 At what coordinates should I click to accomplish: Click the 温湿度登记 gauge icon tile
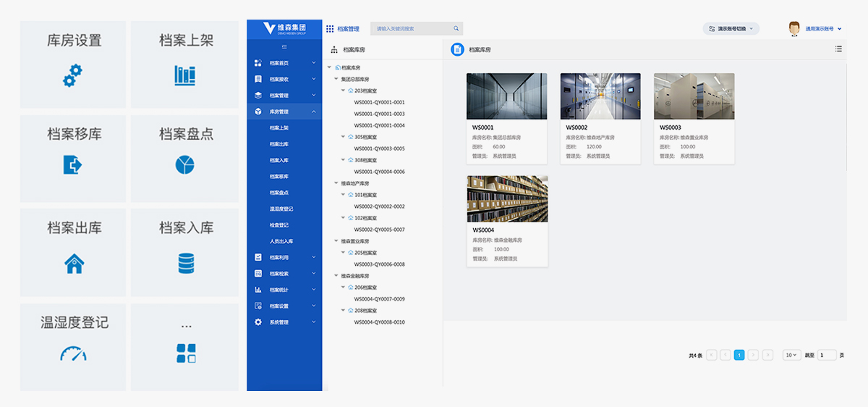click(73, 347)
